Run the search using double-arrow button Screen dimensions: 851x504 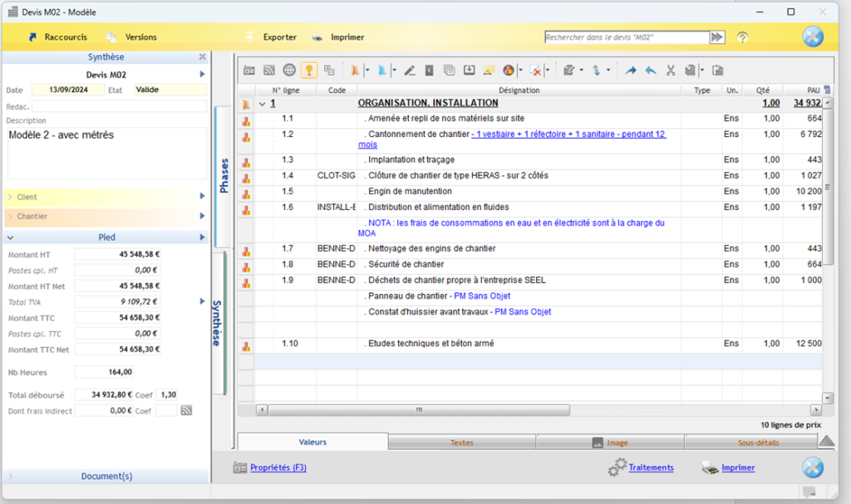click(716, 37)
